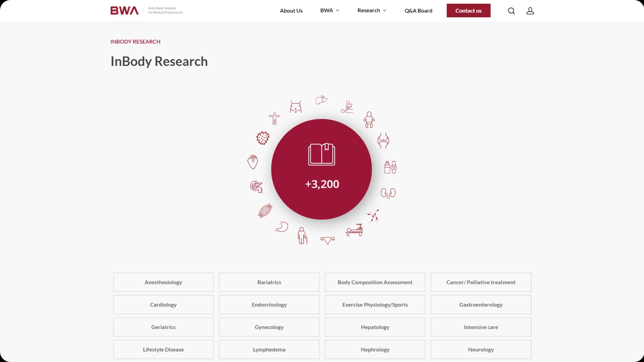Select the baby pediatrics icon

coord(369,120)
